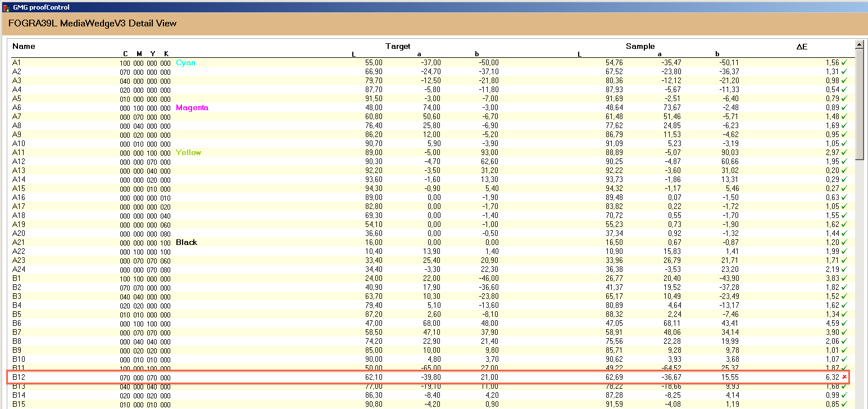Viewport: 868px width, 409px height.
Task: Click the ΔE value 6,32
Action: point(833,377)
